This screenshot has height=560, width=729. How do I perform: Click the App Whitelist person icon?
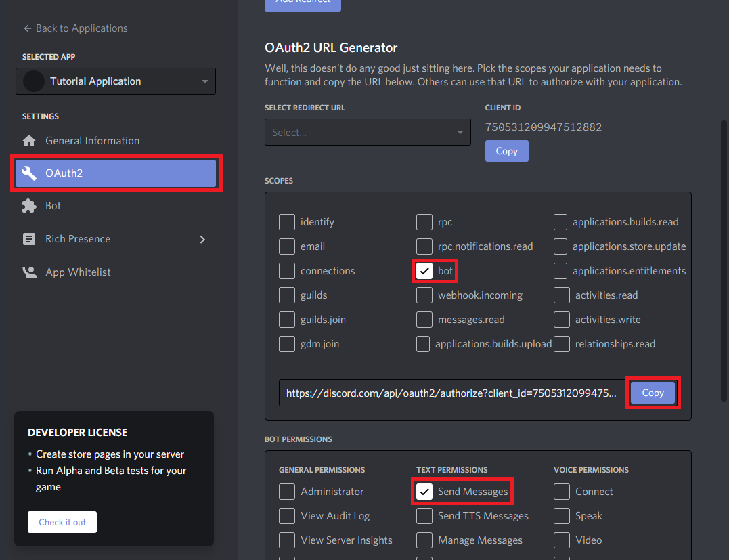tap(29, 272)
